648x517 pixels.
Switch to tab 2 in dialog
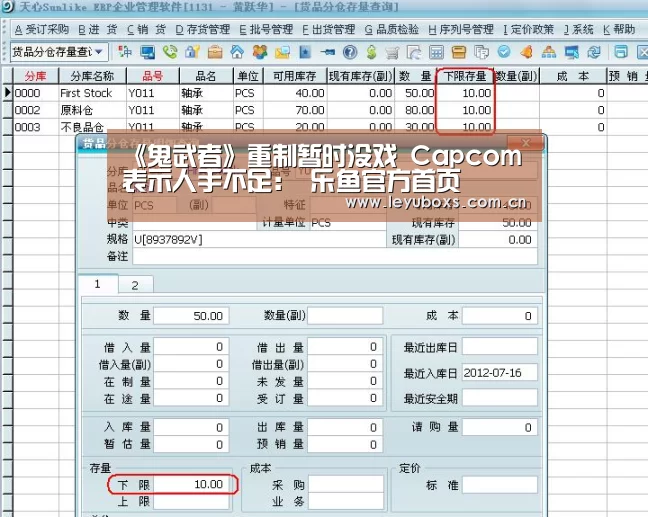click(135, 285)
